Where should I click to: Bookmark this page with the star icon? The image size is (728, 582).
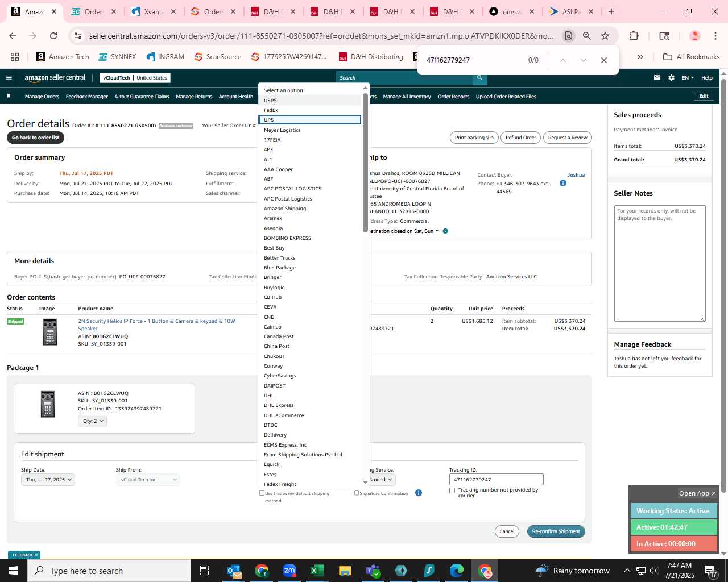pos(605,36)
